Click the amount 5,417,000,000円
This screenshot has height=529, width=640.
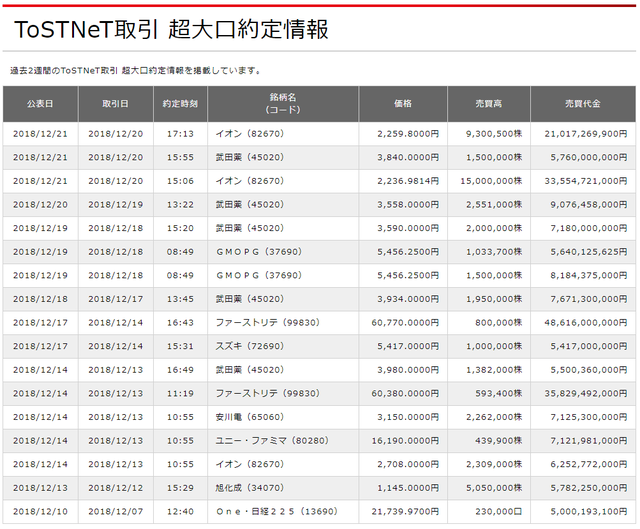point(589,346)
